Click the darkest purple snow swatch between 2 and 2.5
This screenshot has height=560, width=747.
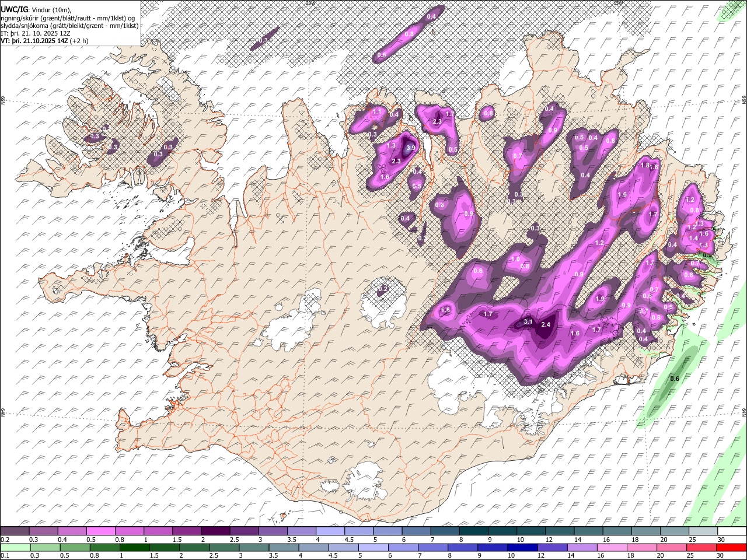coord(215,531)
